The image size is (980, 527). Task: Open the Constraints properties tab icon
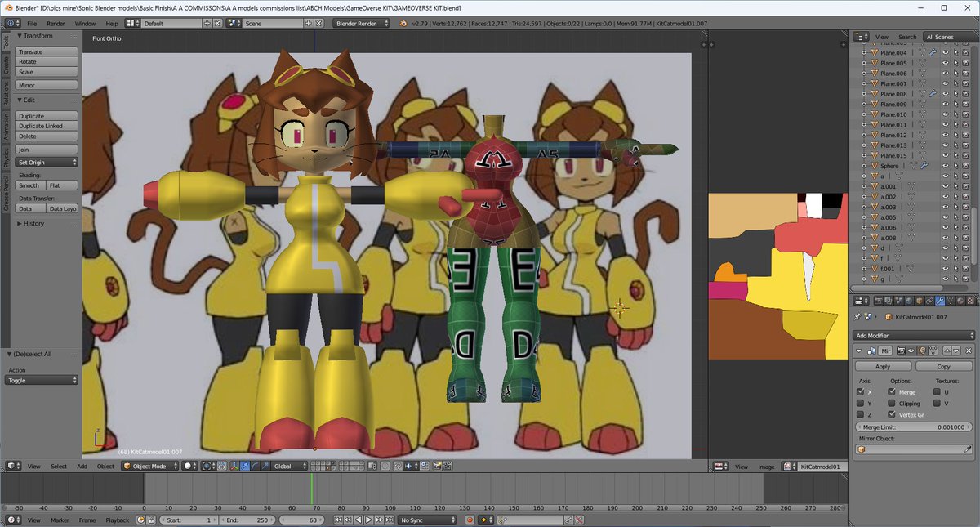(x=929, y=301)
